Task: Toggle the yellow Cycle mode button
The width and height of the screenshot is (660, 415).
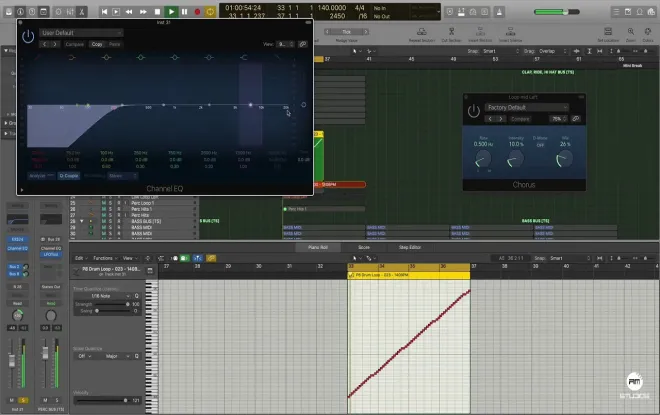Action: 210,12
